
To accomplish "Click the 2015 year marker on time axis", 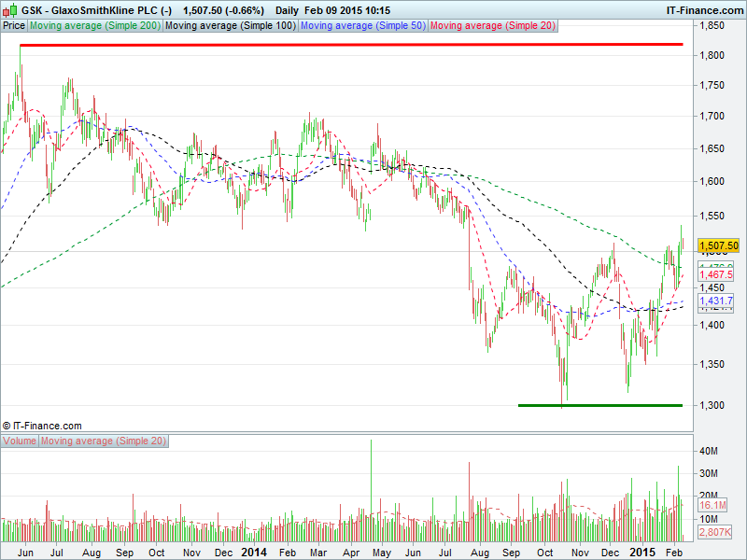I will click(643, 553).
